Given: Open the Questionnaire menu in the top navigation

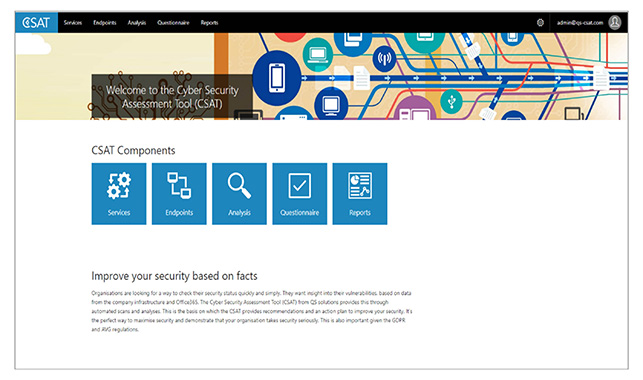Looking at the screenshot, I should 173,23.
